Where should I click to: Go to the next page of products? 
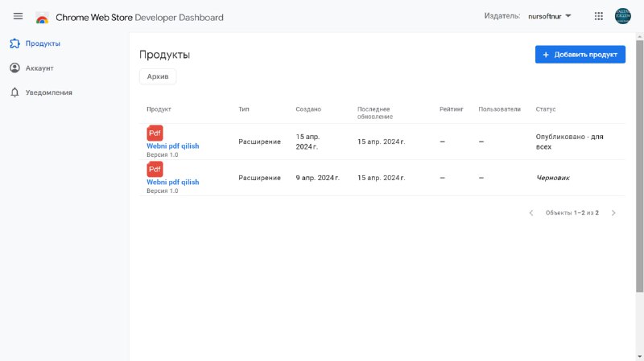coord(613,213)
